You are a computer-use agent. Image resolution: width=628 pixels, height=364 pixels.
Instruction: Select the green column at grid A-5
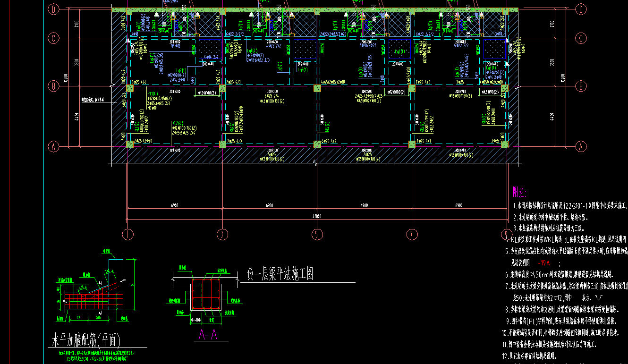click(317, 145)
